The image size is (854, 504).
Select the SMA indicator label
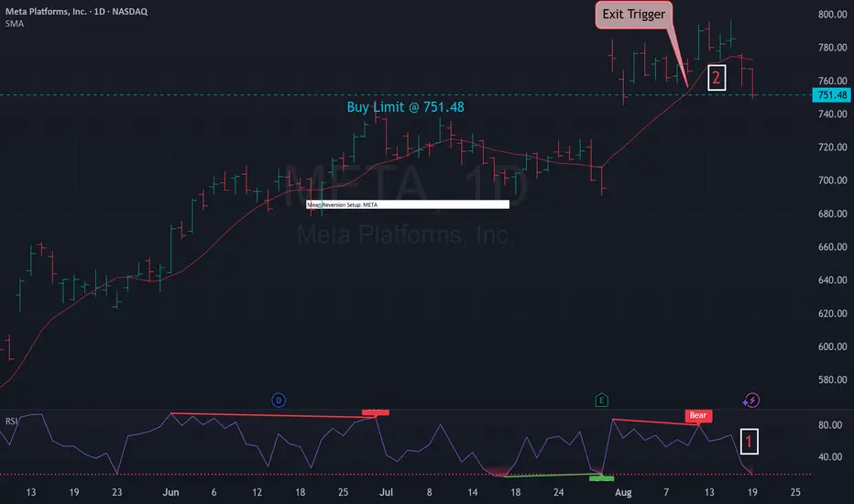point(15,24)
